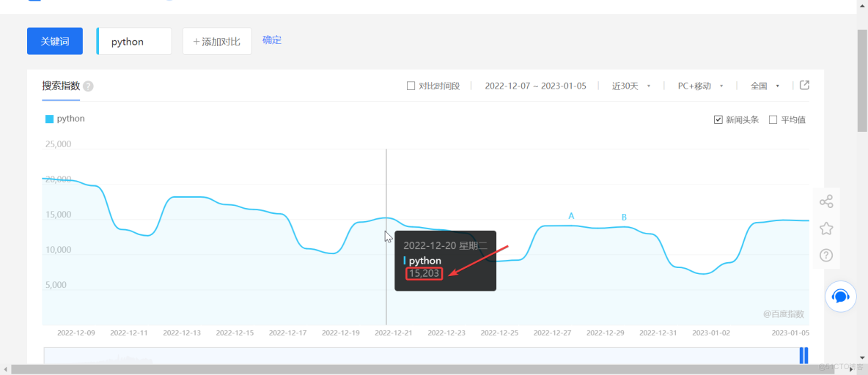Viewport: 868px width, 375px height.
Task: Expand the 近30天 time range dropdown
Action: tap(630, 86)
